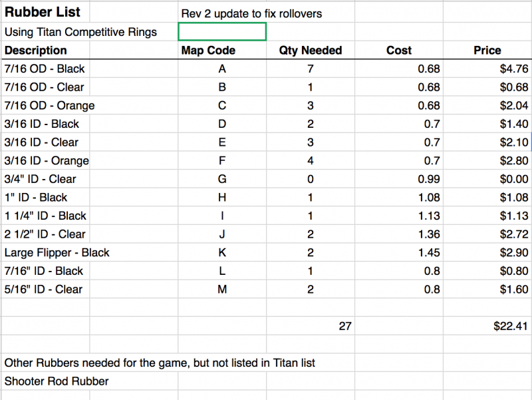This screenshot has width=532, height=400.
Task: Select the Qty Needed header cell
Action: click(x=311, y=51)
